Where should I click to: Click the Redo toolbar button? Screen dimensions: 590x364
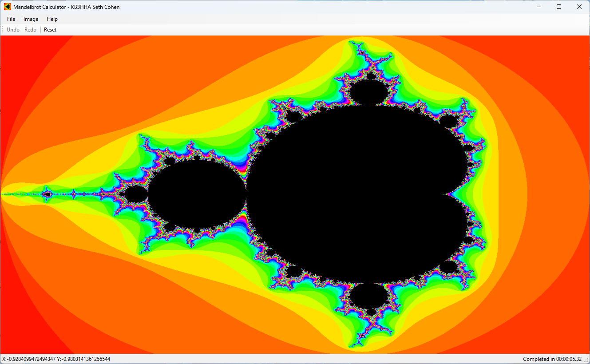click(x=30, y=30)
